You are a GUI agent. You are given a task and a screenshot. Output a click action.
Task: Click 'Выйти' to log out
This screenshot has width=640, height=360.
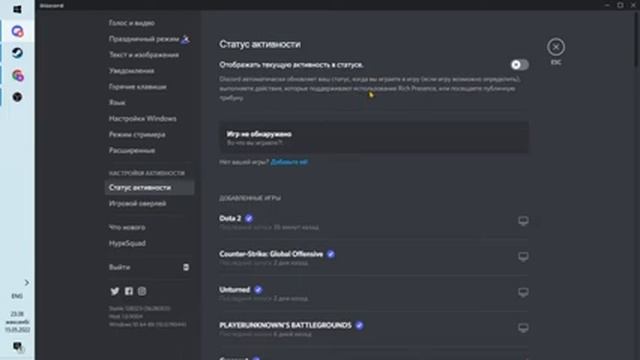(x=120, y=267)
